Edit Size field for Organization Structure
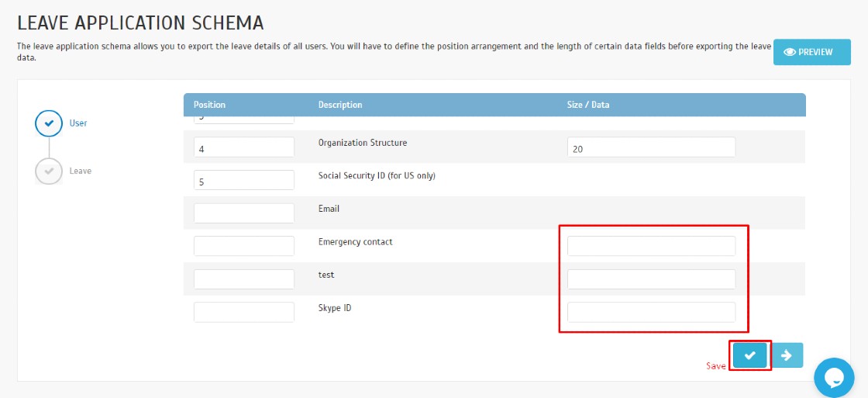Image resolution: width=868 pixels, height=398 pixels. [x=651, y=147]
